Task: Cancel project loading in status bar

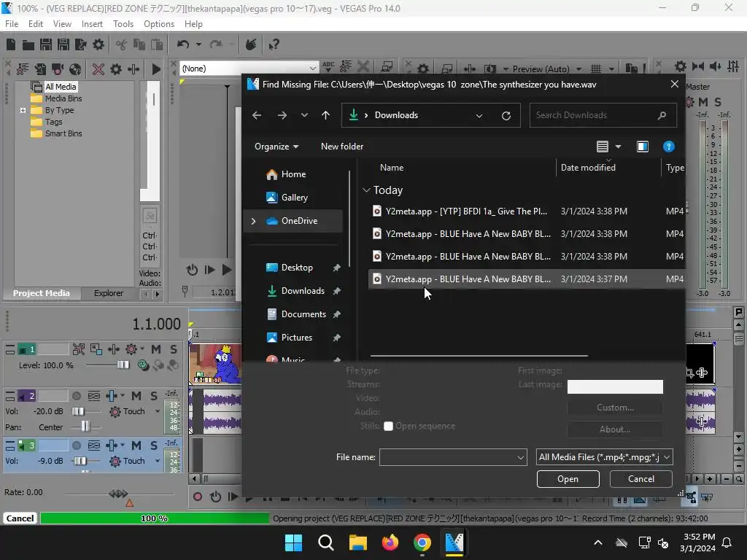Action: pos(20,518)
